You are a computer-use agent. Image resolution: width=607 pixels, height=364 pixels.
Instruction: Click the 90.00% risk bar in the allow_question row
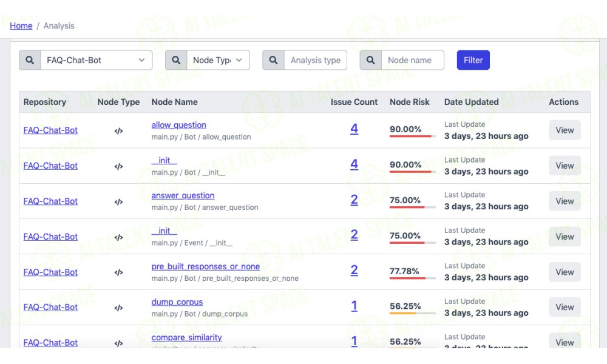[x=413, y=136]
